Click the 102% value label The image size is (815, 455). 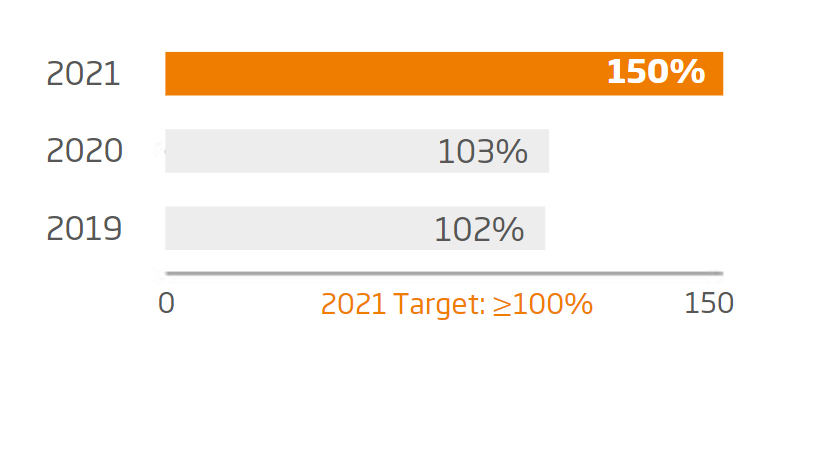(479, 230)
